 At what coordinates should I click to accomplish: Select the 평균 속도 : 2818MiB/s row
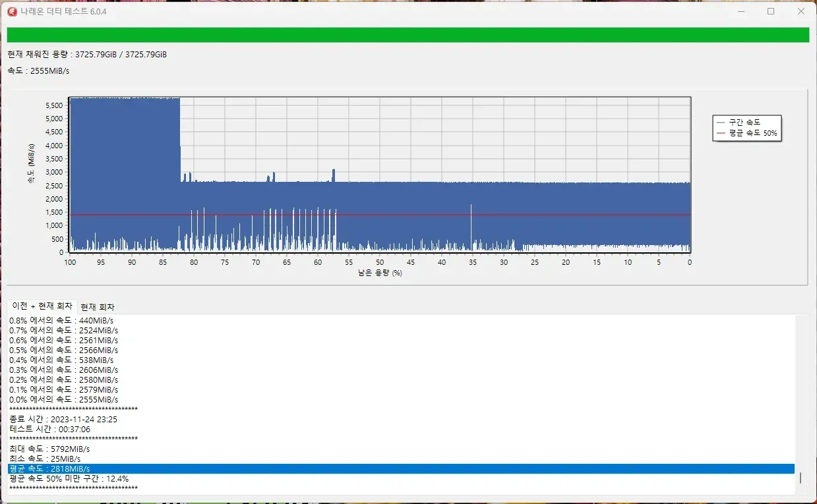point(401,468)
